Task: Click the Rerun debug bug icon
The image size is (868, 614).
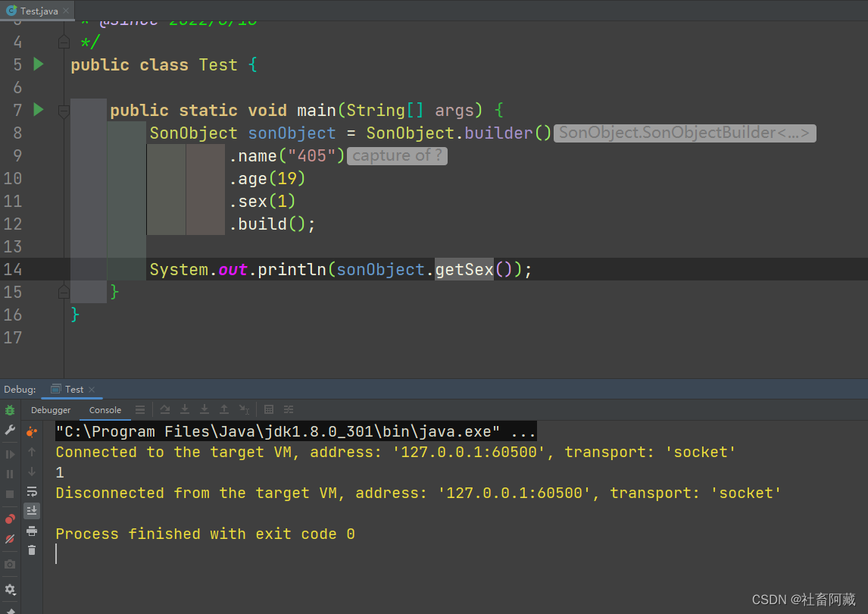Action: click(10, 410)
